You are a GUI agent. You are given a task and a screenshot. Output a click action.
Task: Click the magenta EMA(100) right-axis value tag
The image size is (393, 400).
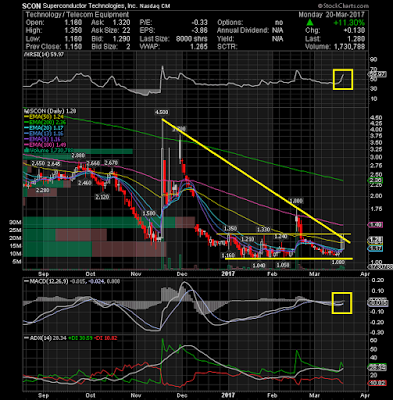coord(376,225)
